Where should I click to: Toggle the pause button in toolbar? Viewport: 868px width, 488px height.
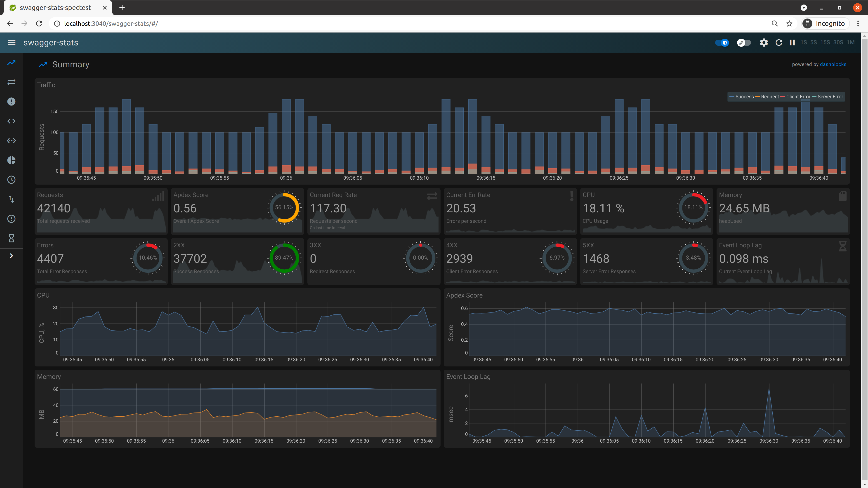tap(792, 42)
